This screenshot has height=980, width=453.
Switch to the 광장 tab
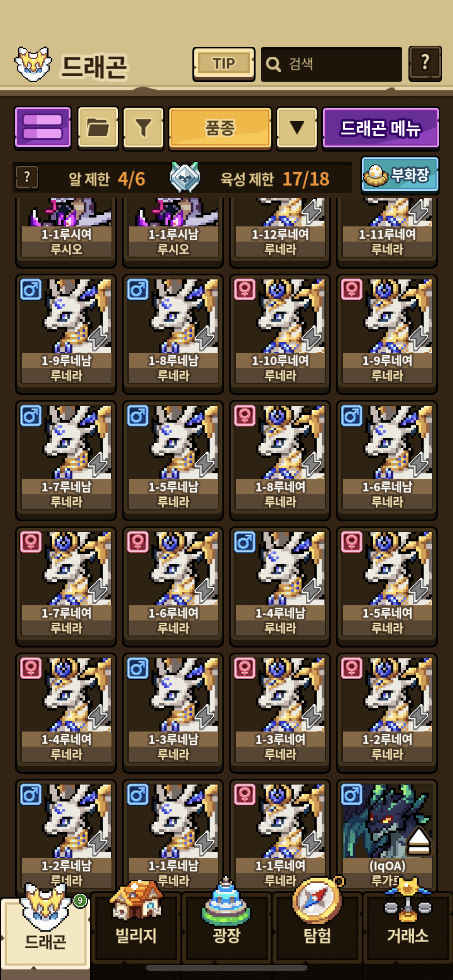click(226, 926)
